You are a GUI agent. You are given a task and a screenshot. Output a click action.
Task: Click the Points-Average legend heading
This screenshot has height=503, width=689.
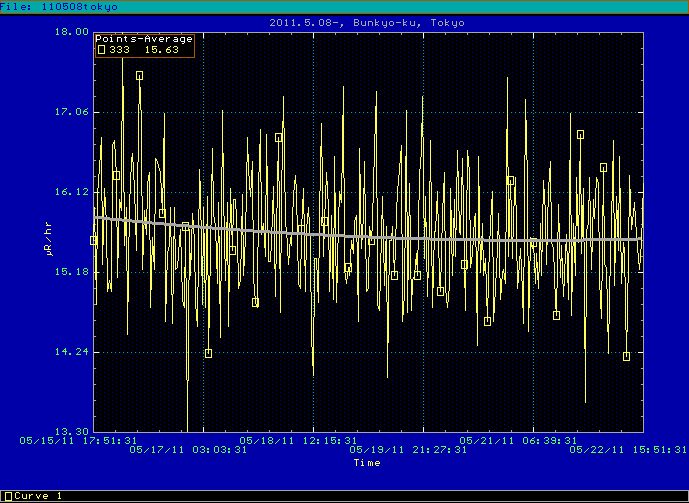(143, 39)
